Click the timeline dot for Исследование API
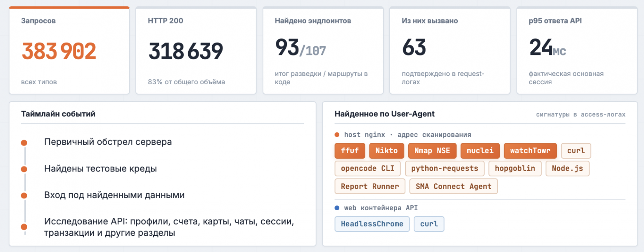This screenshot has height=252, width=644. click(24, 227)
